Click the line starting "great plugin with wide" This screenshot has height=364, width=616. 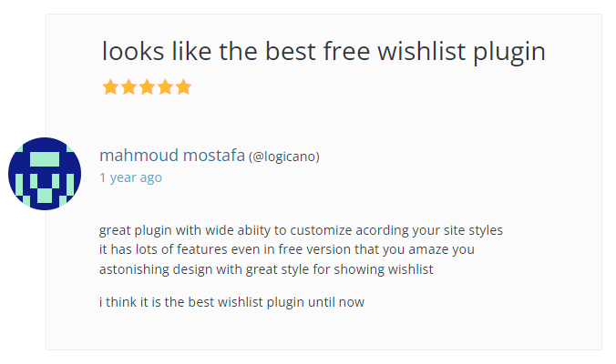tap(301, 230)
